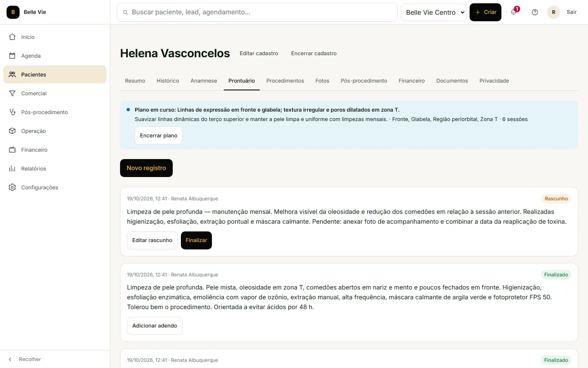Select the Prontuário tab
The image size is (588, 368).
242,81
